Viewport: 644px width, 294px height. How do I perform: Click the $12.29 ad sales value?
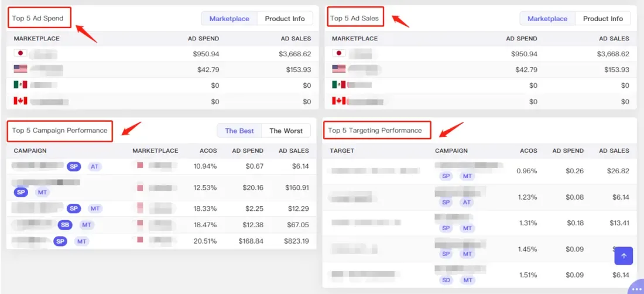click(299, 208)
